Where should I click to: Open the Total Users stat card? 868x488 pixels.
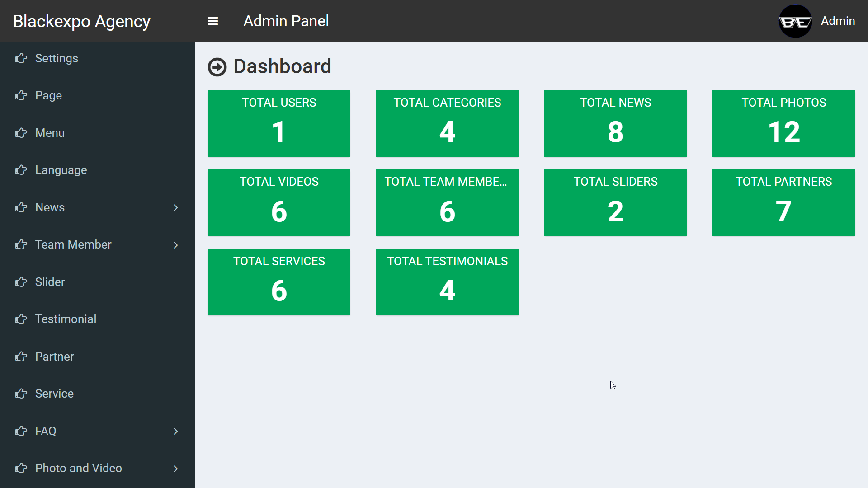(x=278, y=123)
